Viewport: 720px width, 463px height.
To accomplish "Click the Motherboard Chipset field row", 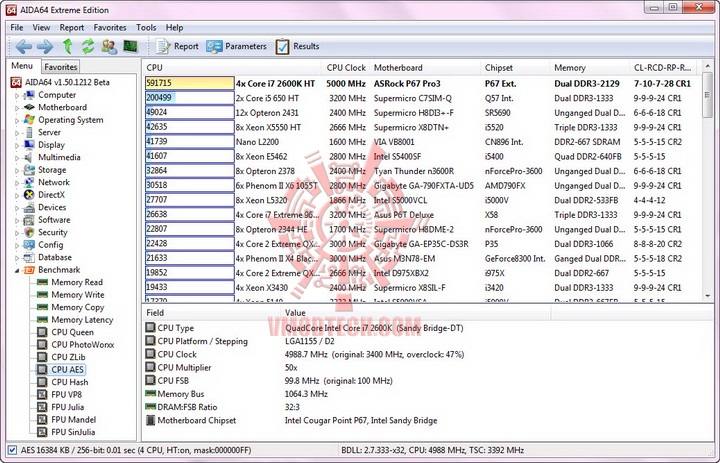I will (x=348, y=420).
